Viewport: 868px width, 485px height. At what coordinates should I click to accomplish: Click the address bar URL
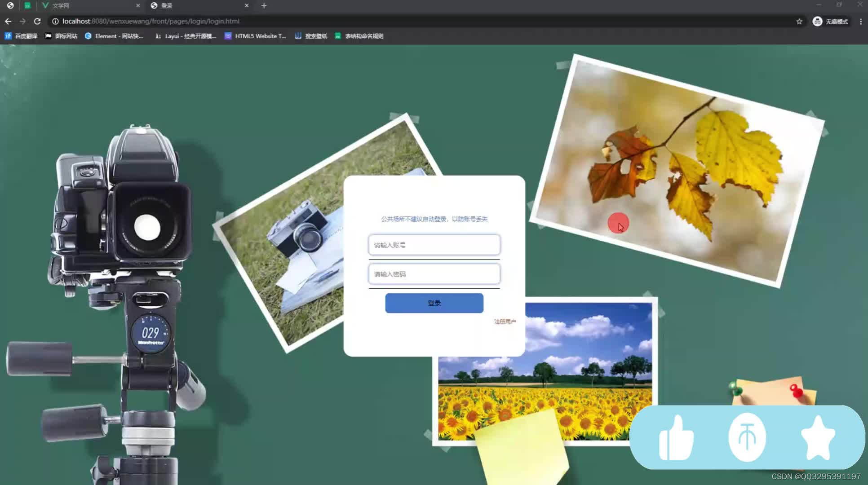point(151,21)
